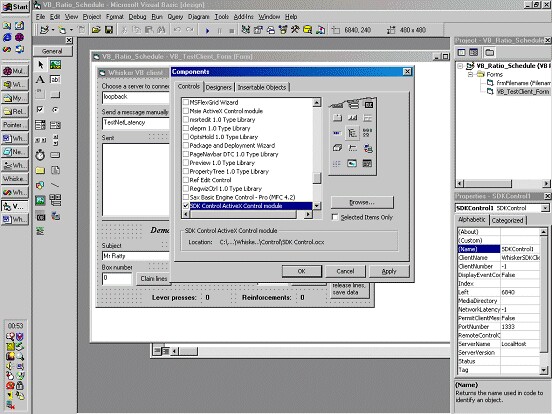
Task: Select the Data control tool in the toolbox
Action: pos(55,200)
